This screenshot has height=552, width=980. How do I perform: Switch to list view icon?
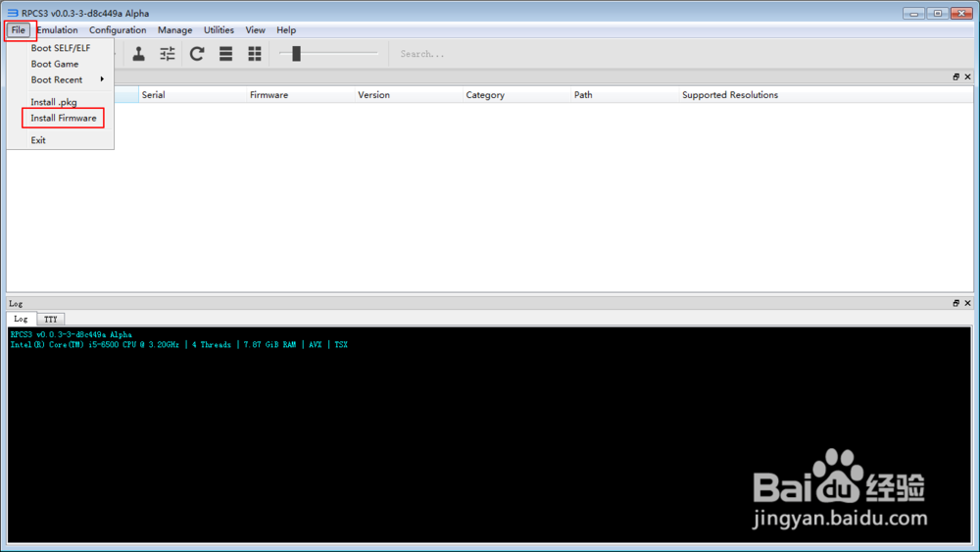click(225, 54)
